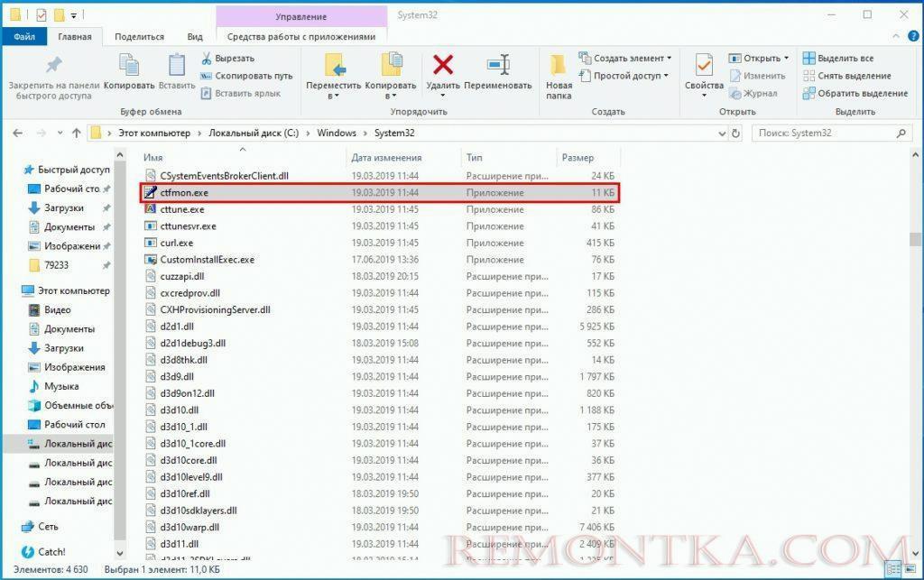Image resolution: width=924 pixels, height=580 pixels.
Task: Open the recent locations dropdown arrow
Action: pyautogui.click(x=60, y=133)
